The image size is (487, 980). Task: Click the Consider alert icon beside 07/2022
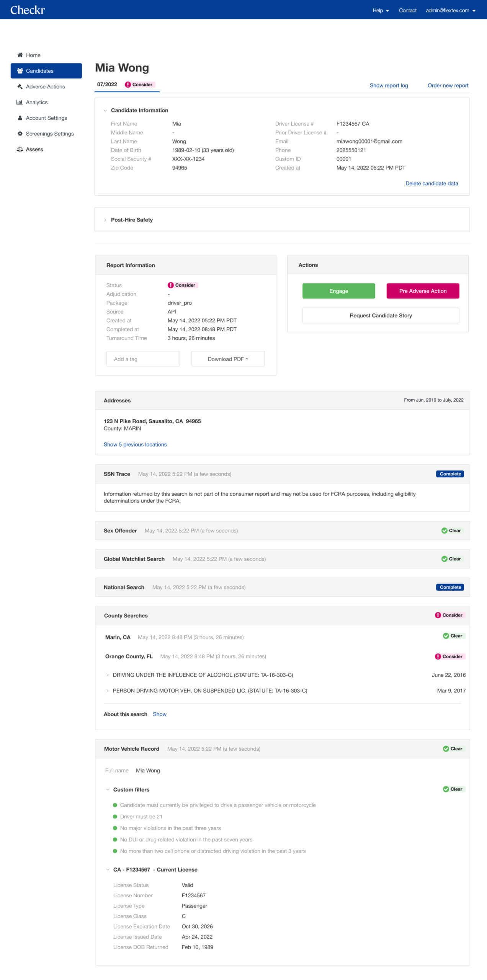coord(128,85)
